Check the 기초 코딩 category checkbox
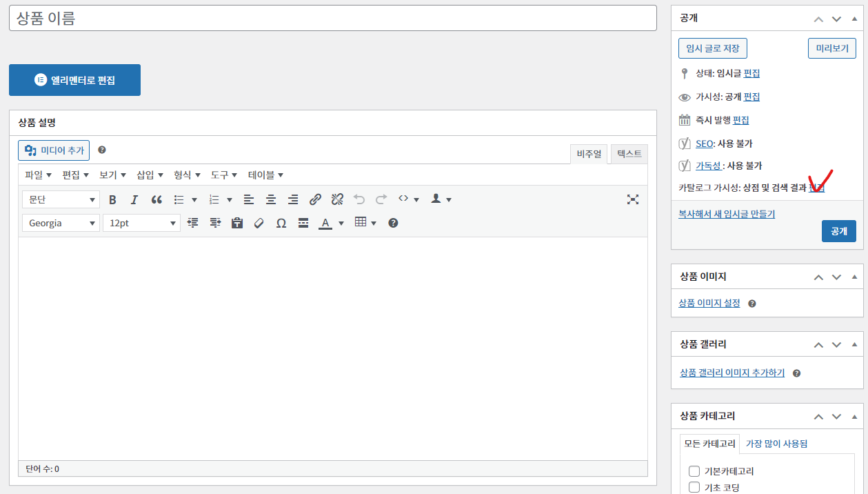The image size is (868, 494). (694, 488)
